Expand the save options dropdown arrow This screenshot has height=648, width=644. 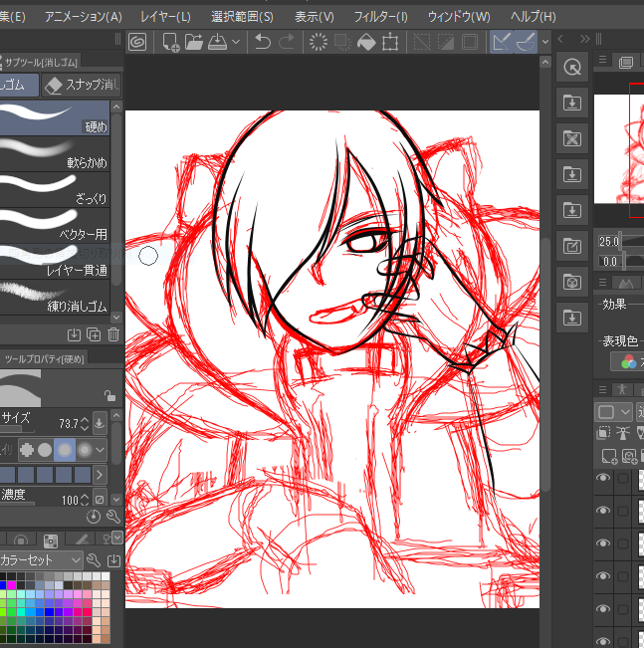[x=236, y=42]
